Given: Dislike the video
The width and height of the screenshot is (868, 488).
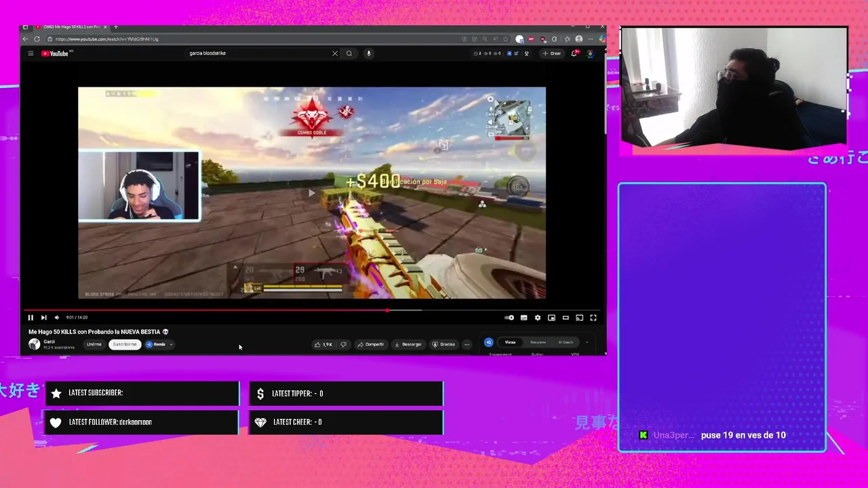Looking at the screenshot, I should click(x=343, y=344).
